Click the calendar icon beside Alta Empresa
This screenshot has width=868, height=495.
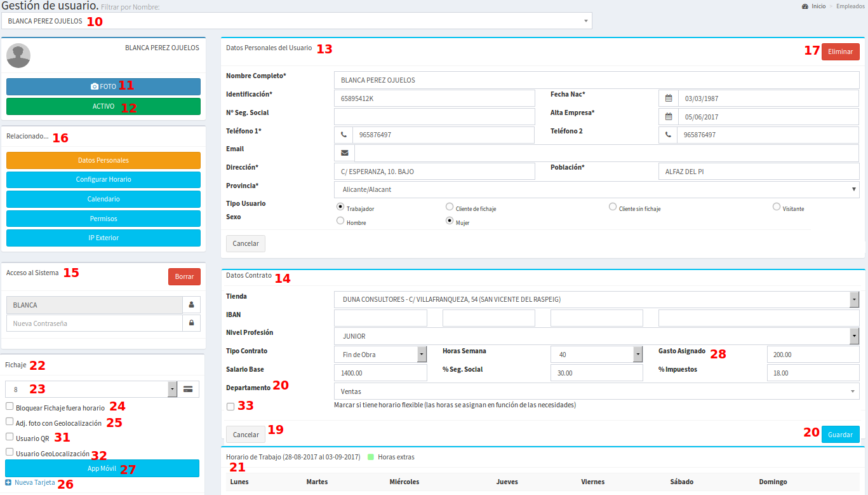click(x=669, y=117)
